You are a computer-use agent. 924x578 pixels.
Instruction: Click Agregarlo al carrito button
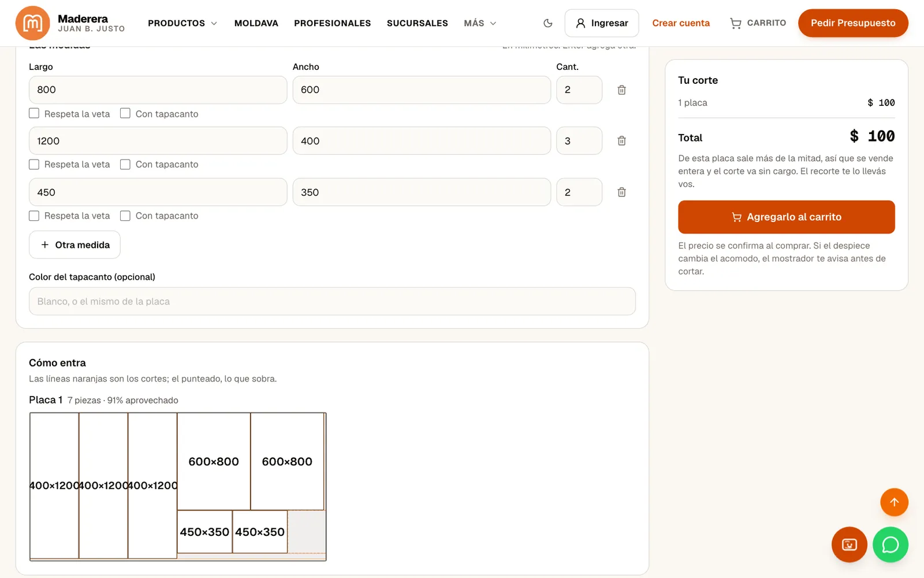[786, 217]
